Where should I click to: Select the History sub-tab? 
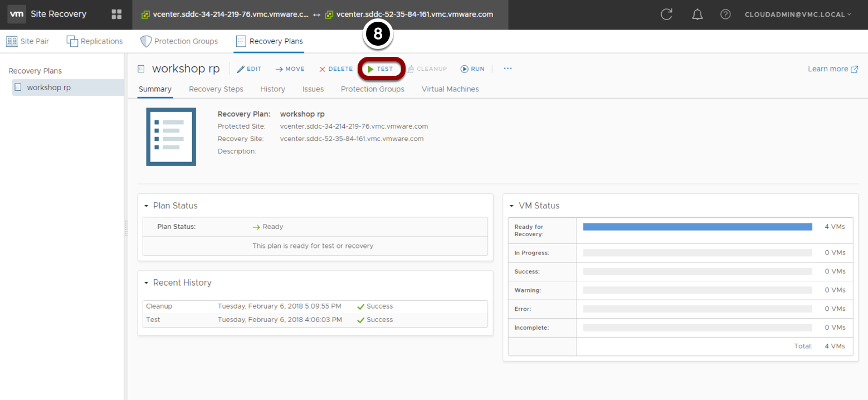tap(272, 89)
